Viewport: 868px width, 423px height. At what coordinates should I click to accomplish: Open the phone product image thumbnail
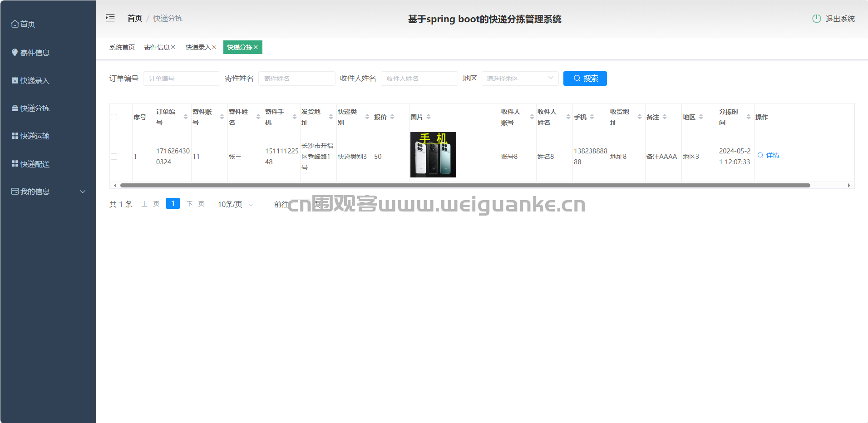[433, 155]
